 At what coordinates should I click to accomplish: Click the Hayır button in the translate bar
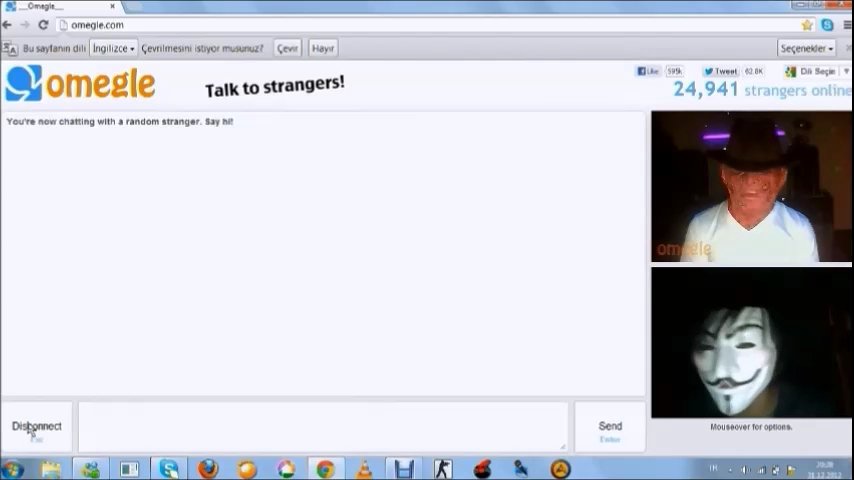[323, 48]
